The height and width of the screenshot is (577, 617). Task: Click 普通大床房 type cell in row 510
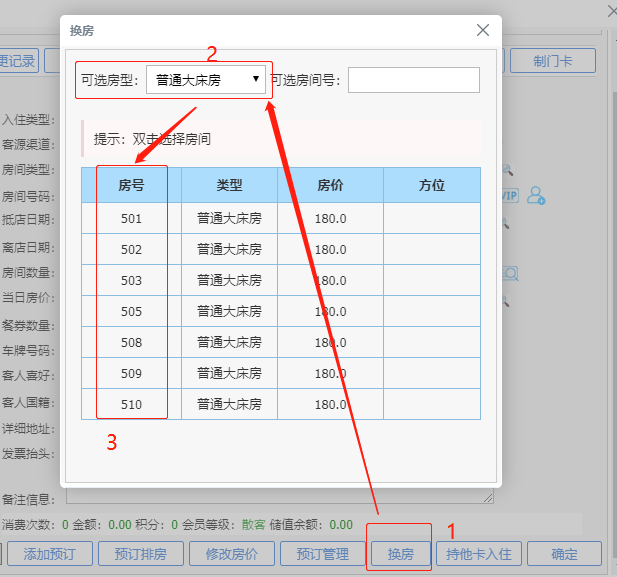(229, 405)
